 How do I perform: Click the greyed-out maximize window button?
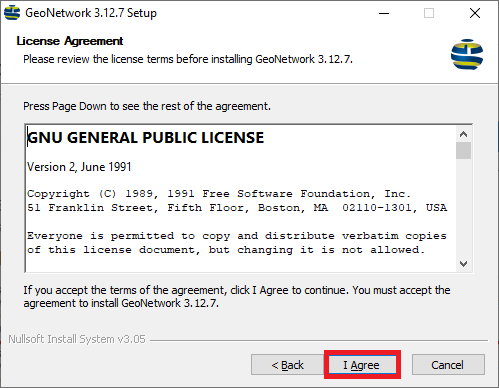(x=429, y=13)
